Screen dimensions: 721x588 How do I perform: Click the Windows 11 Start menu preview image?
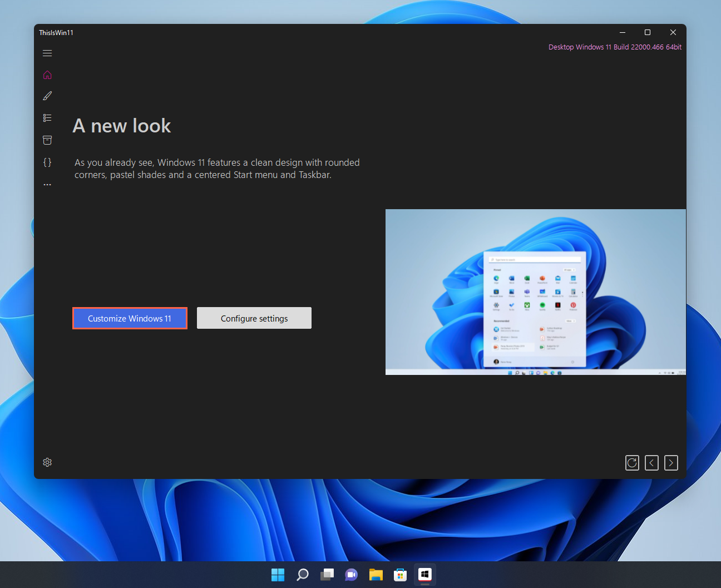point(535,292)
